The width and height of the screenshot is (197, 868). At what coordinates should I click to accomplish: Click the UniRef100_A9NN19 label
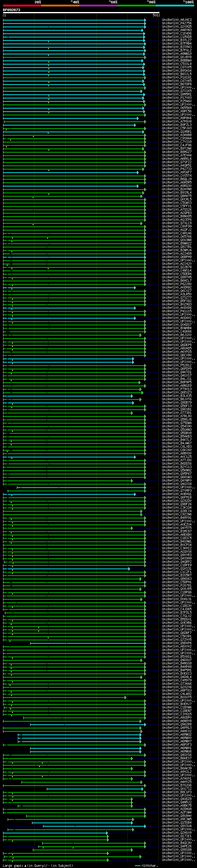tap(177, 54)
